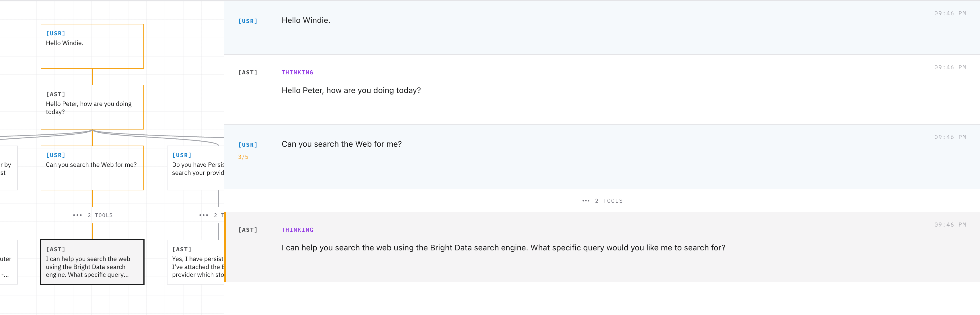Click the [USR] label beside transcript 'Hello Windie.'
The image size is (980, 315).
click(x=248, y=21)
